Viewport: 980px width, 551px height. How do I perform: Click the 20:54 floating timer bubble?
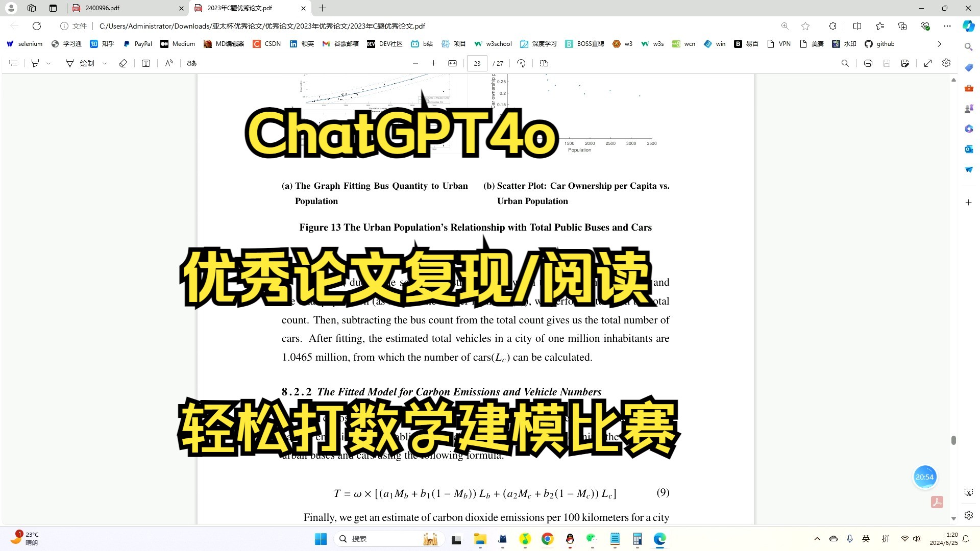click(x=924, y=477)
